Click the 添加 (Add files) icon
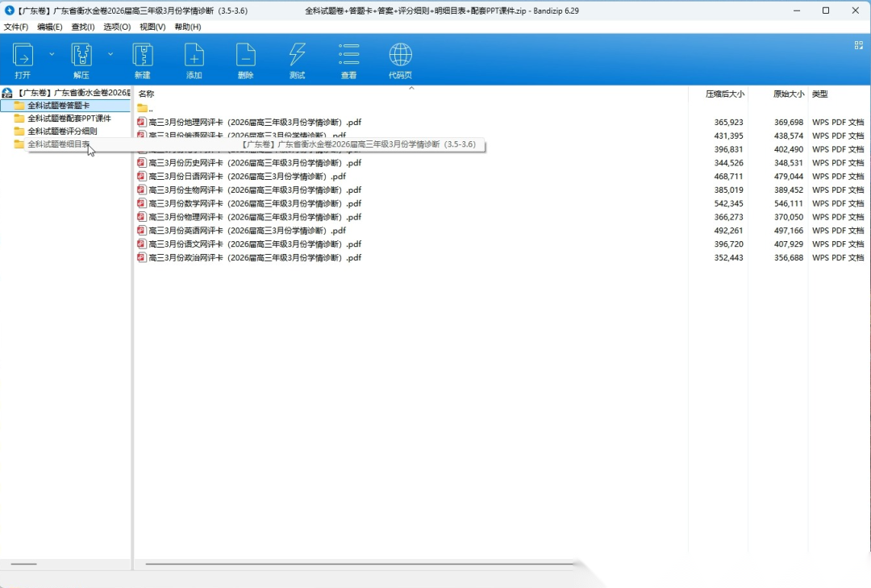Viewport: 871px width, 588px height. (x=194, y=56)
